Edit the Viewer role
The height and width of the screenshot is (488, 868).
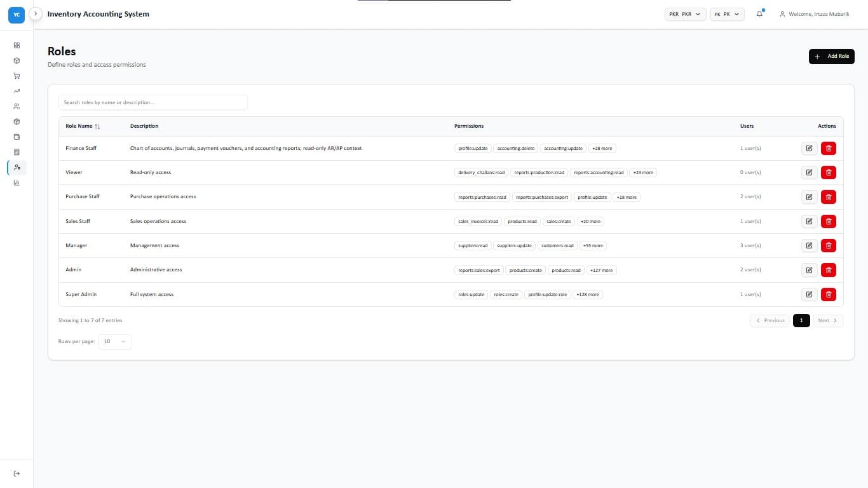[x=809, y=172]
